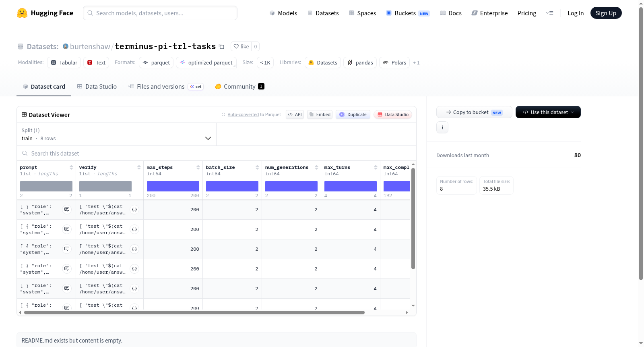Click the table's vertical scrollbar
This screenshot has height=347, width=644.
(413, 218)
